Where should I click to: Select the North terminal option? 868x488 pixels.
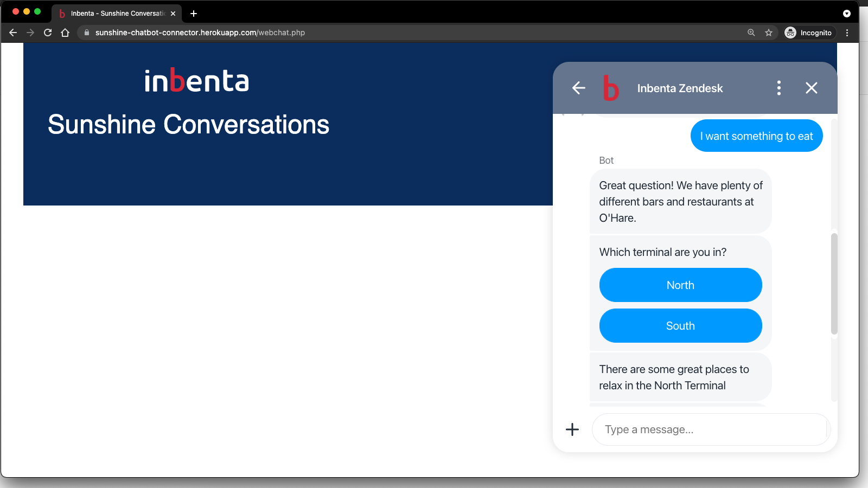pos(680,285)
